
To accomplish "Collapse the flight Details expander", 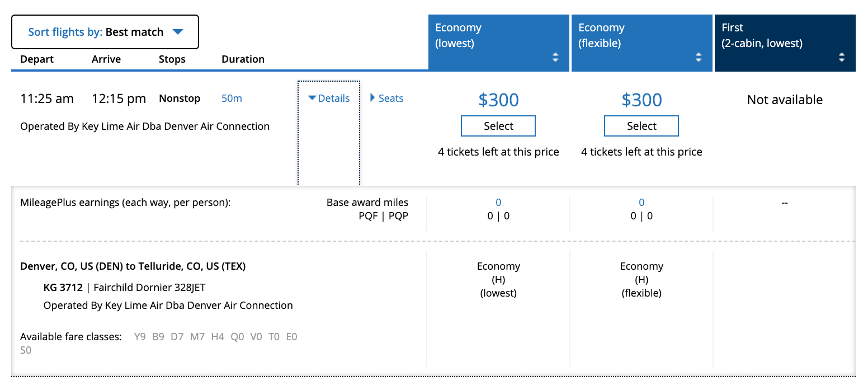I will [329, 98].
